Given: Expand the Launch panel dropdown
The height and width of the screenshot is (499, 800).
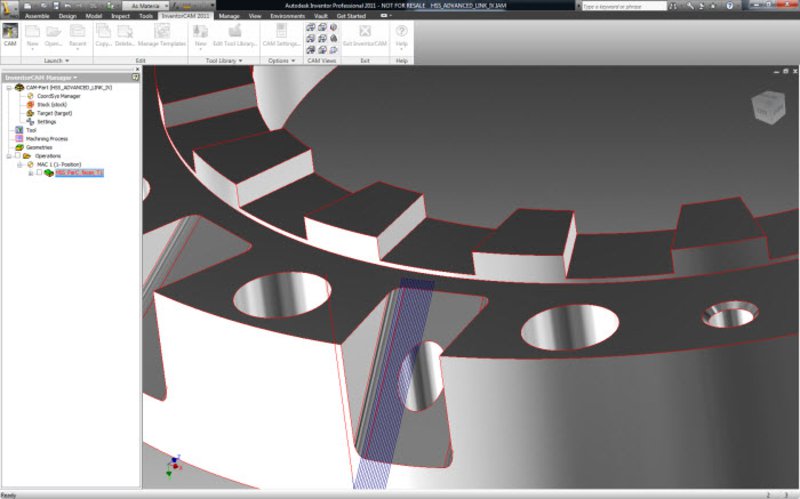Looking at the screenshot, I should 66,61.
